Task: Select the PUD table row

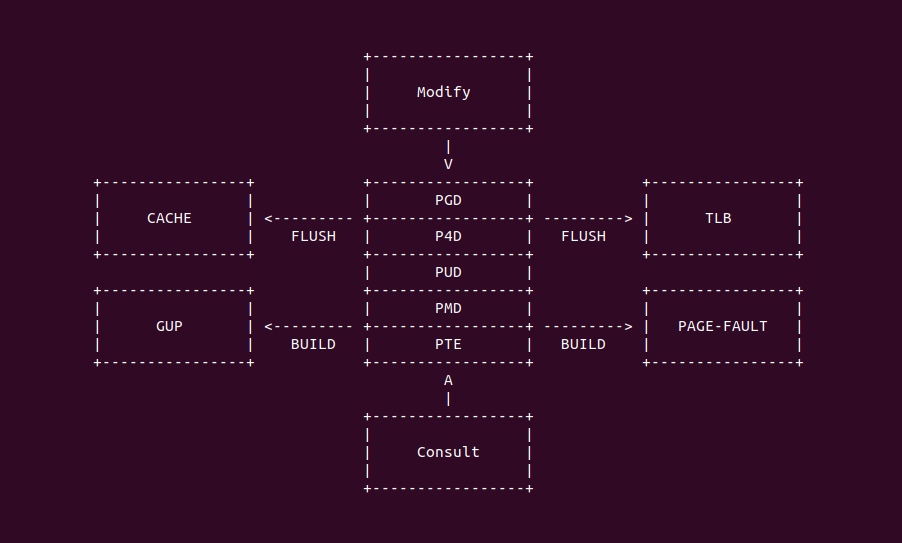Action: tap(448, 272)
